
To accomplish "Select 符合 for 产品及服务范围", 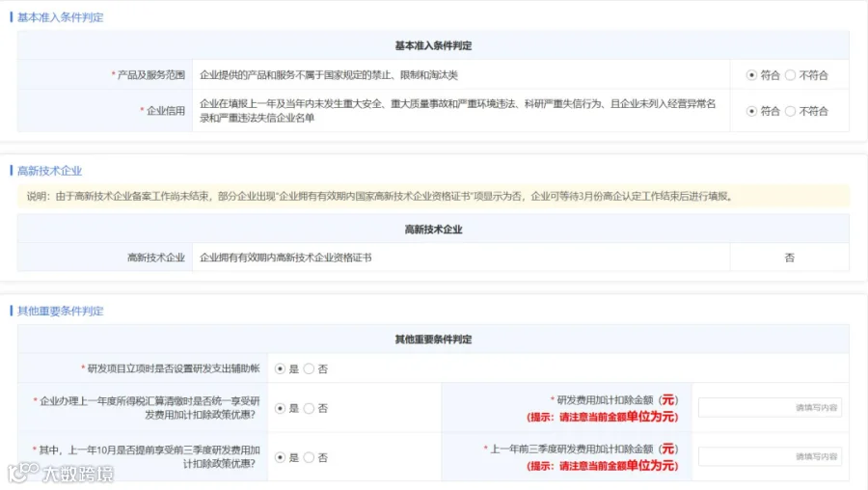I will click(x=751, y=74).
